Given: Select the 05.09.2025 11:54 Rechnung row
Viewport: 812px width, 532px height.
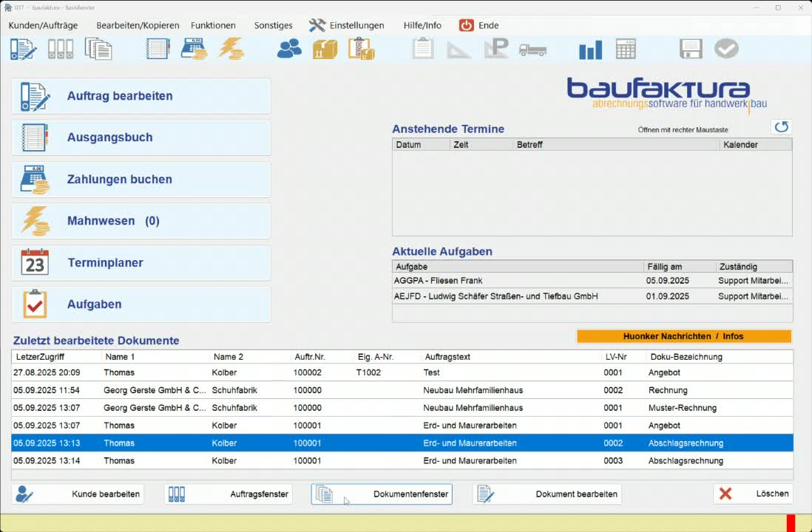Looking at the screenshot, I should coord(402,390).
